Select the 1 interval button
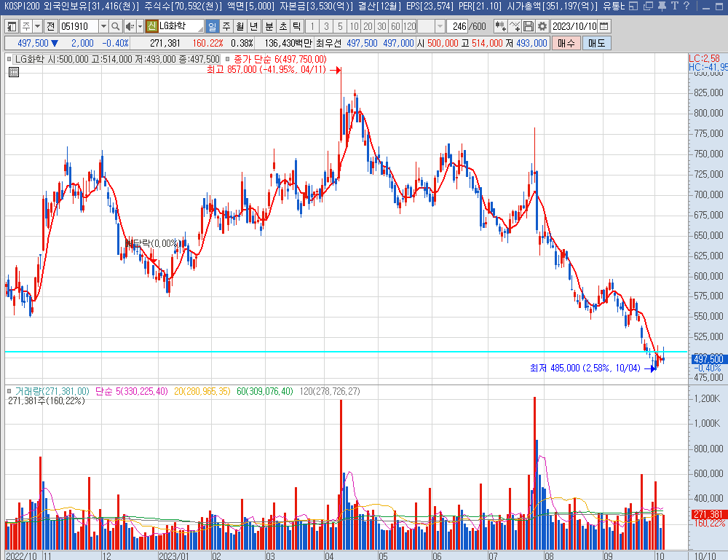 click(x=312, y=26)
